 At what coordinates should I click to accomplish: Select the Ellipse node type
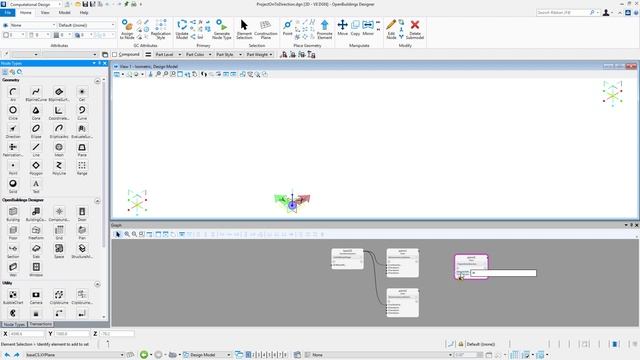pyautogui.click(x=36, y=130)
